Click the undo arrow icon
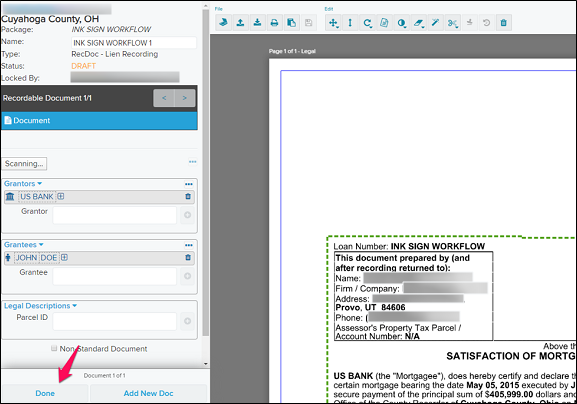Image resolution: width=577 pixels, height=404 pixels. pos(486,23)
